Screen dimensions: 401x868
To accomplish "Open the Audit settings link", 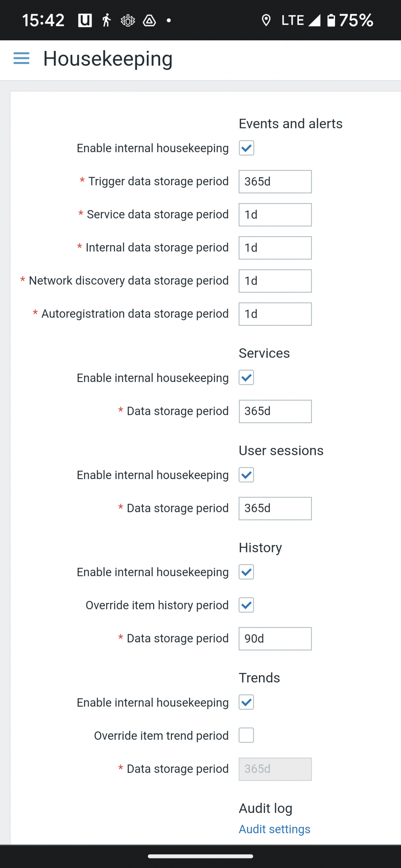I will click(274, 829).
